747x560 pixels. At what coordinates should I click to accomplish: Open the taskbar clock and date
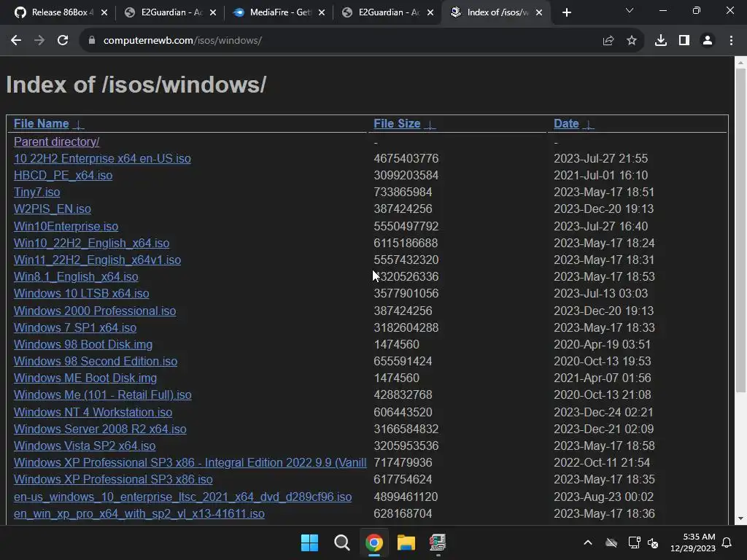pyautogui.click(x=693, y=542)
